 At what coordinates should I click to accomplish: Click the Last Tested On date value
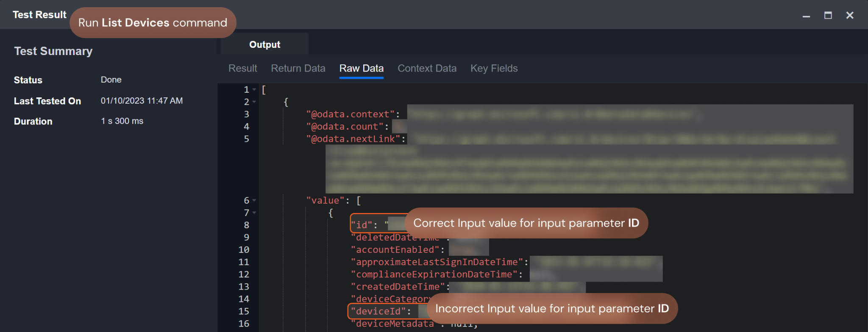(142, 101)
